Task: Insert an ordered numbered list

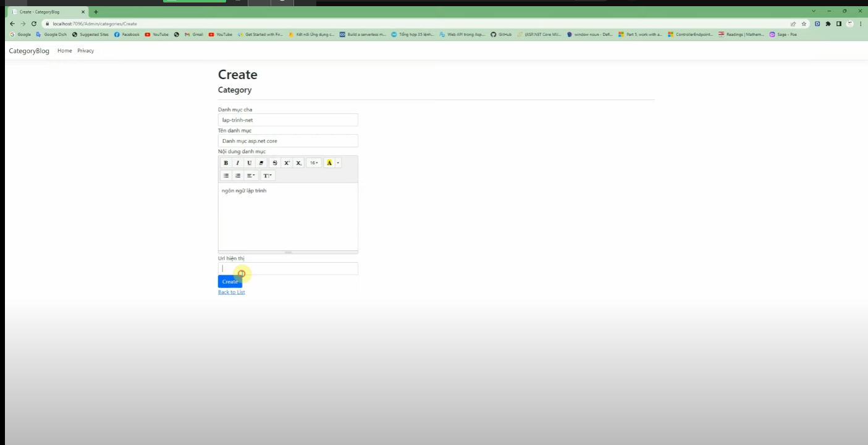Action: point(238,176)
